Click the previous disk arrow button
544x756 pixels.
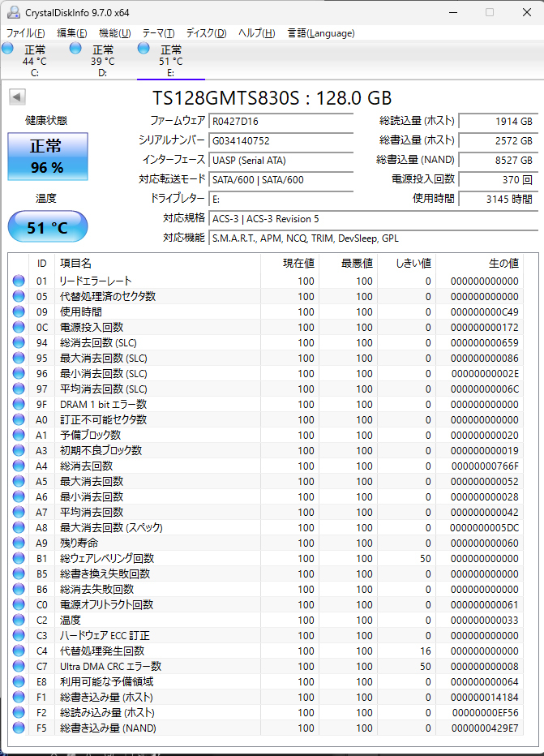tap(17, 97)
